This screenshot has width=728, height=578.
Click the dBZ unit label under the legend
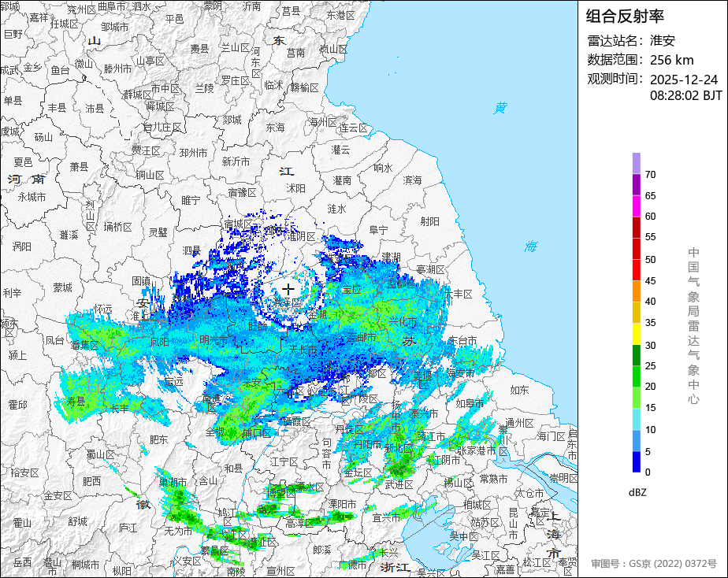[637, 492]
